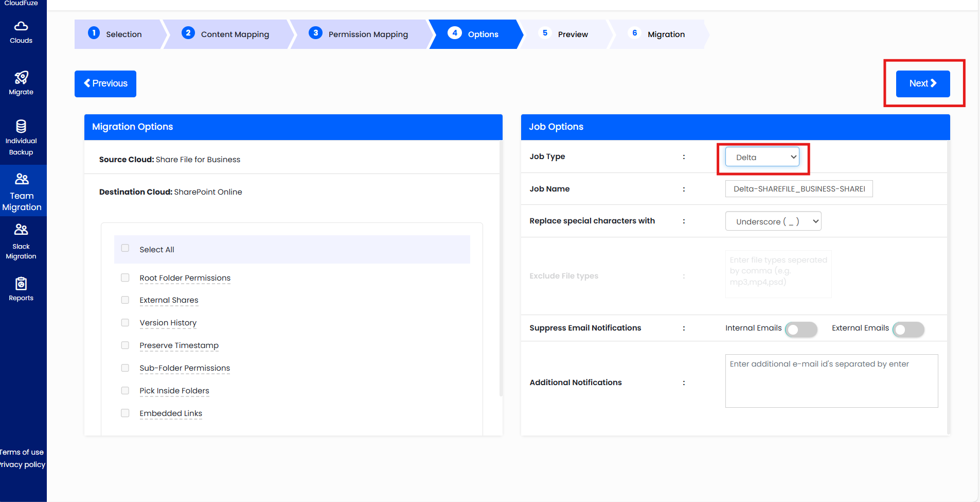Open the Reports clipboard icon

tap(21, 284)
